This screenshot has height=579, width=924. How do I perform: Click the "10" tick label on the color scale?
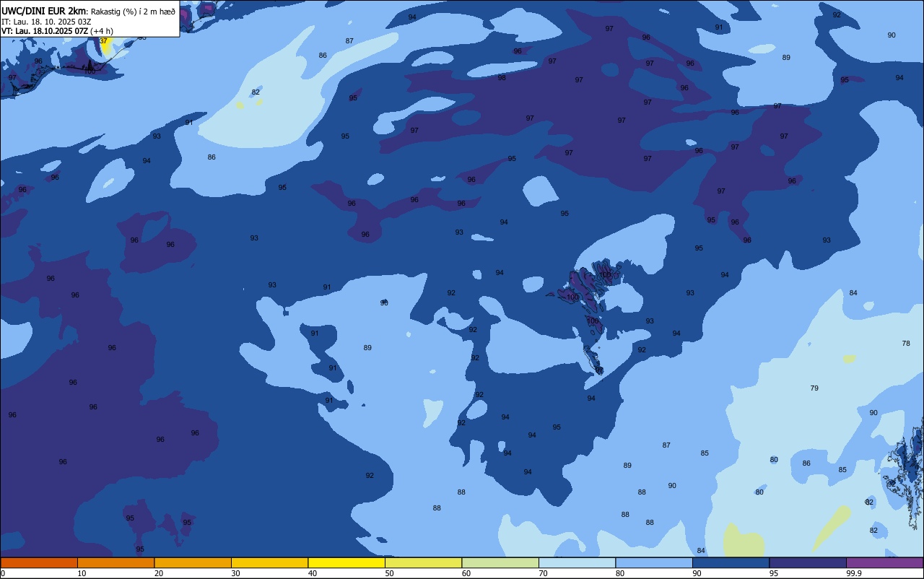coord(82,573)
